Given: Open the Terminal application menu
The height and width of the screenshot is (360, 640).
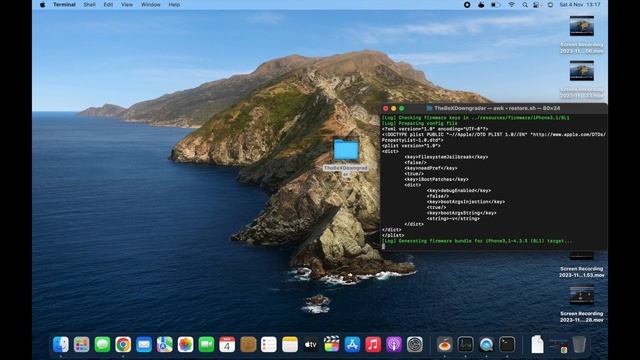Looking at the screenshot, I should click(64, 4).
